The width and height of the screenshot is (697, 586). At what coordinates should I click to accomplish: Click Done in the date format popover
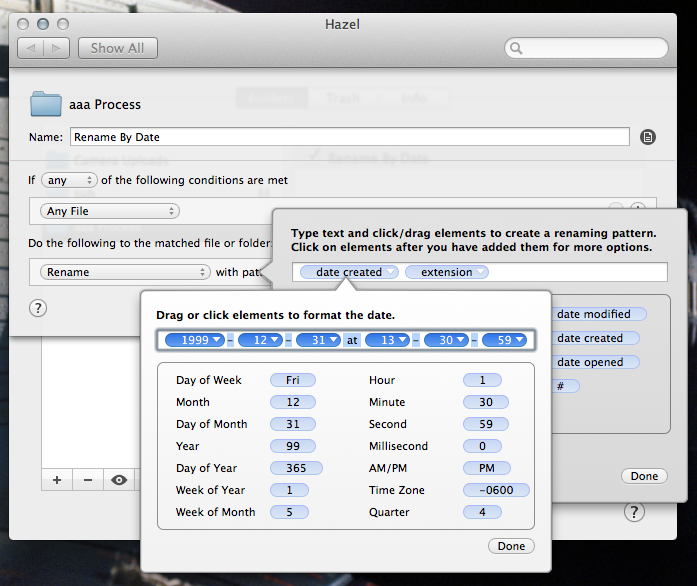511,546
